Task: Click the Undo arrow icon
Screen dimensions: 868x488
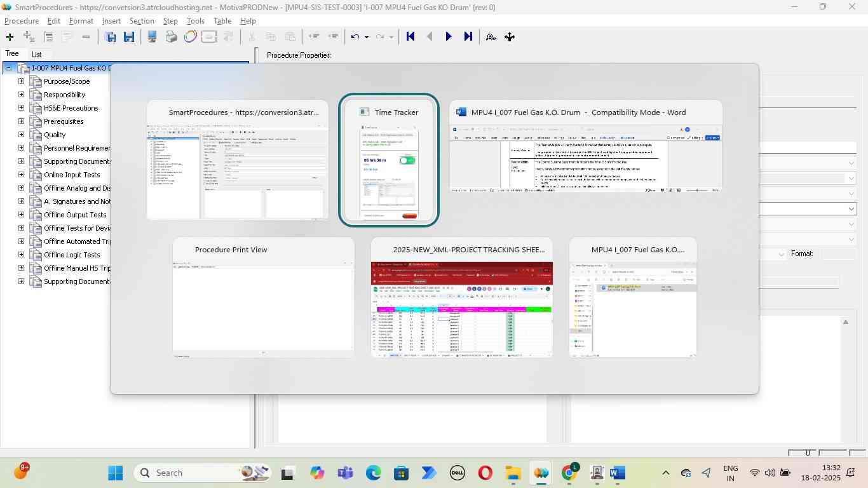Action: pyautogui.click(x=355, y=37)
